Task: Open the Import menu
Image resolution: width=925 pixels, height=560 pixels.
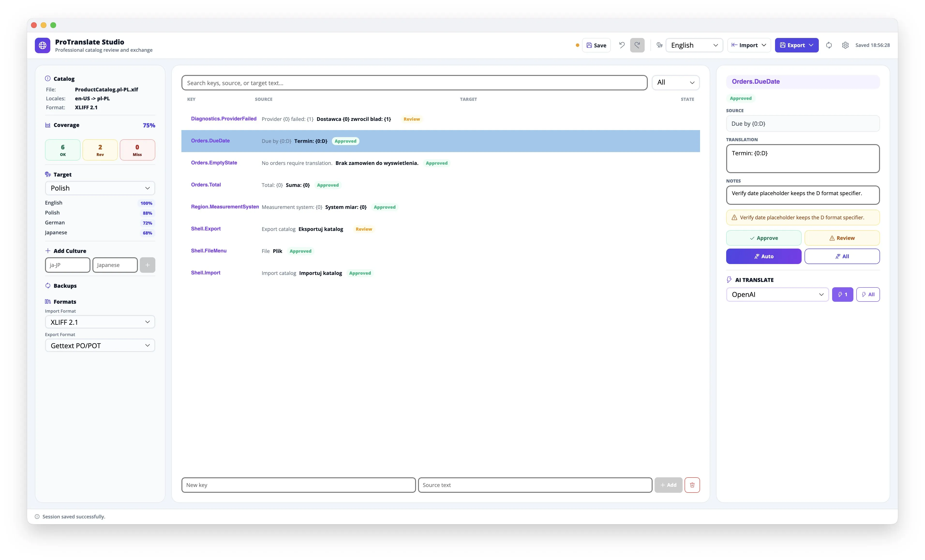Action: click(x=749, y=45)
